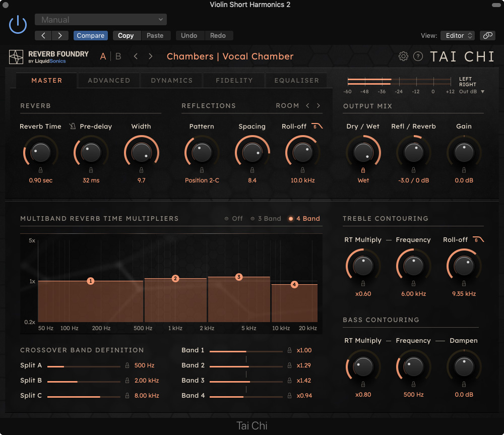This screenshot has height=435, width=504.
Task: Open the Tai Chi settings gear
Action: [x=403, y=56]
